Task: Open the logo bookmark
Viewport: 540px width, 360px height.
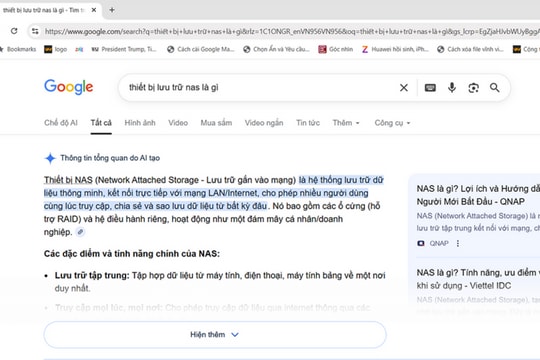Action: [56, 49]
